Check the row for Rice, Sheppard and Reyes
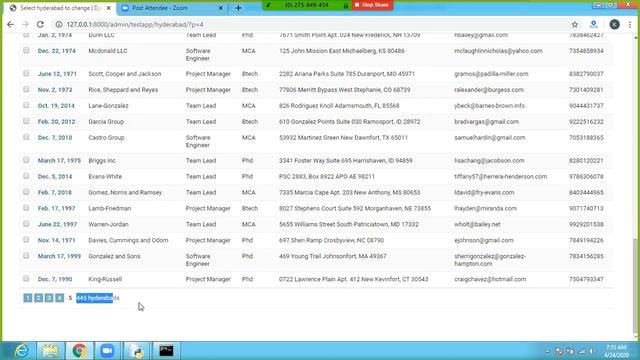Screen dimensions: 640x360 pos(26,89)
